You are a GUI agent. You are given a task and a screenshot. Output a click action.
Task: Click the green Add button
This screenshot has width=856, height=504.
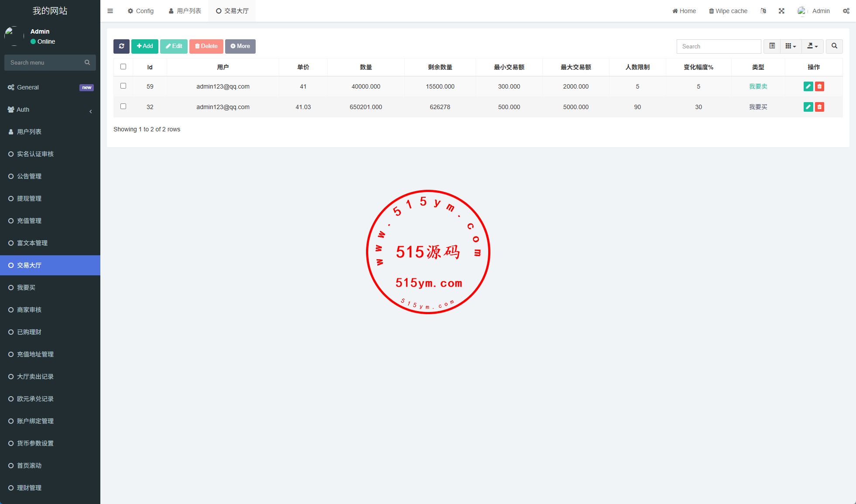click(x=145, y=46)
